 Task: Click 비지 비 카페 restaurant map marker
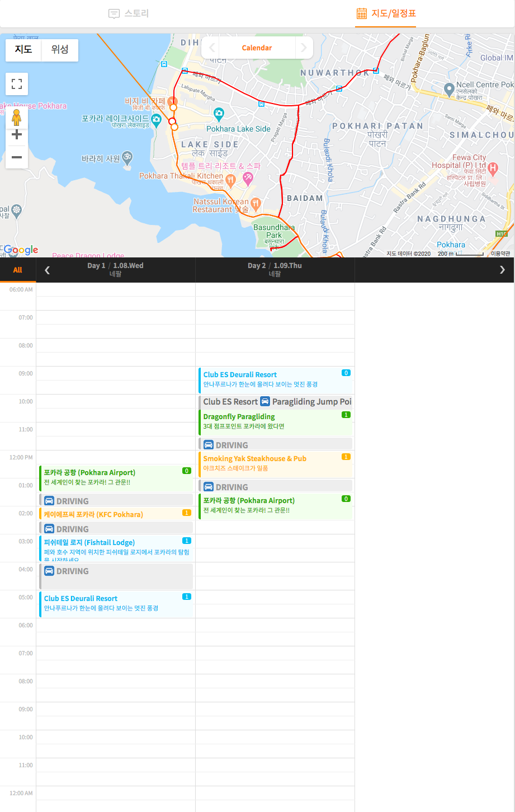(172, 101)
